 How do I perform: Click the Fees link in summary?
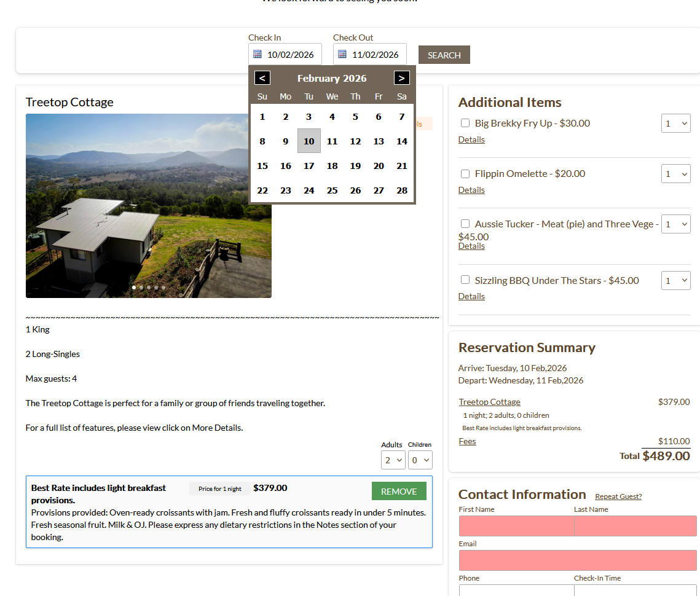tap(467, 441)
